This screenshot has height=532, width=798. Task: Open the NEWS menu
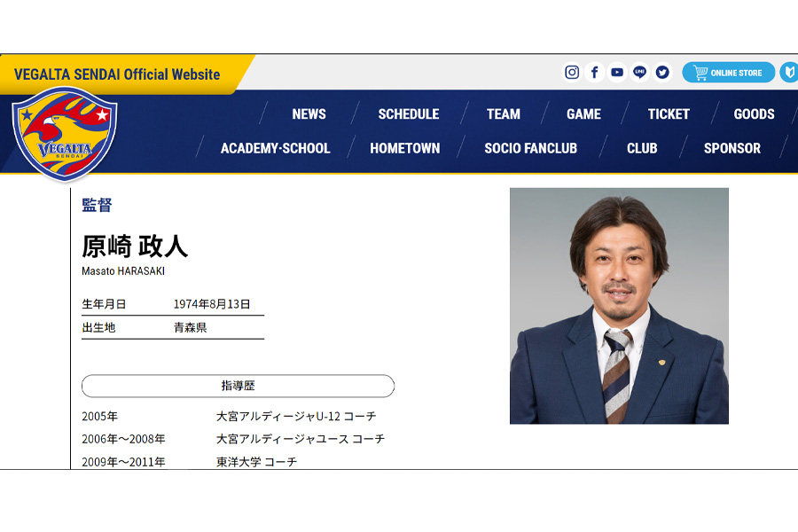(x=309, y=114)
